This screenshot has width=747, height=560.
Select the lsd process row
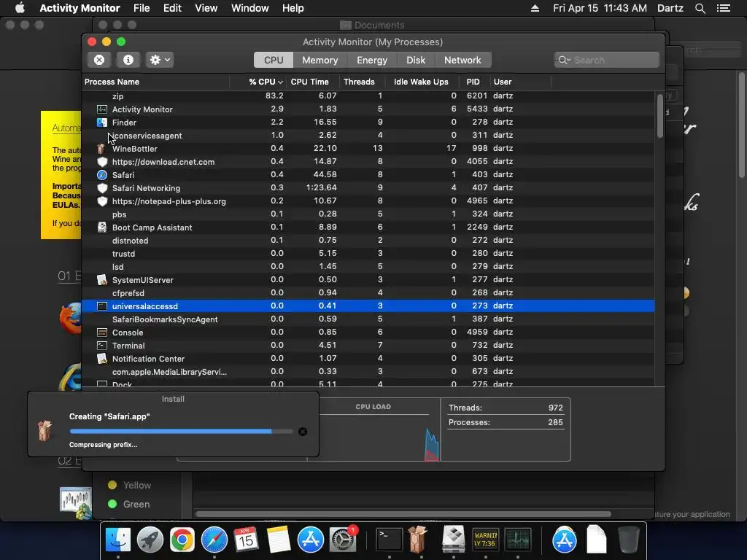point(368,267)
